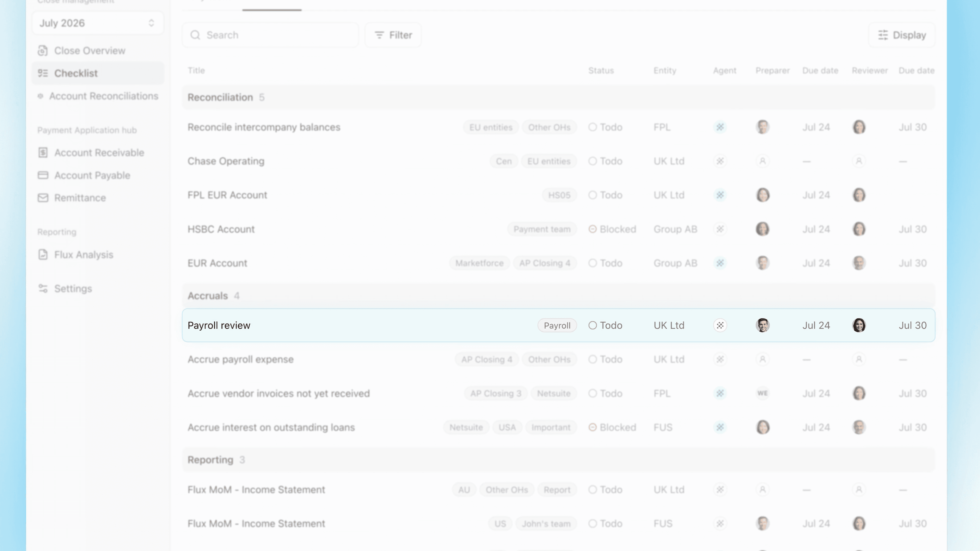The height and width of the screenshot is (551, 980).
Task: Click Jul 30 due date in Payroll review
Action: [x=912, y=325]
